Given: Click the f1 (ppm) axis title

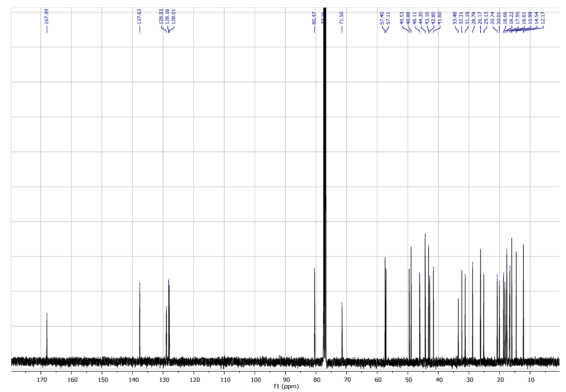Looking at the screenshot, I should click(286, 387).
